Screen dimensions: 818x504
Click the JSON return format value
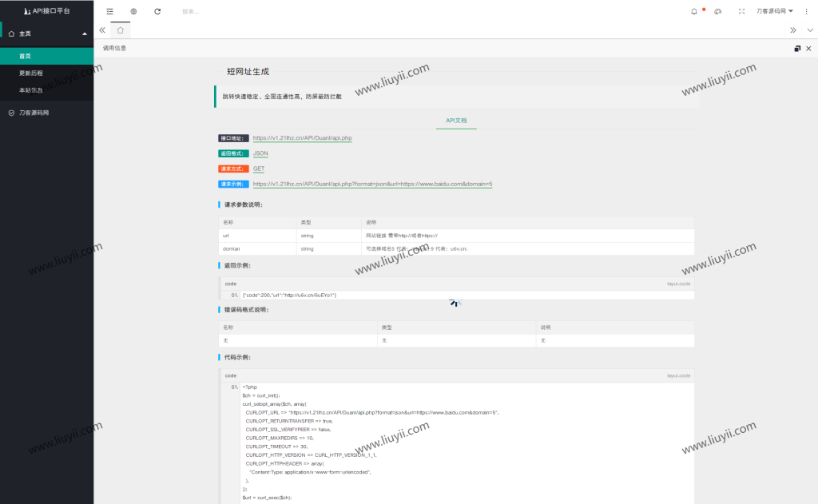260,153
